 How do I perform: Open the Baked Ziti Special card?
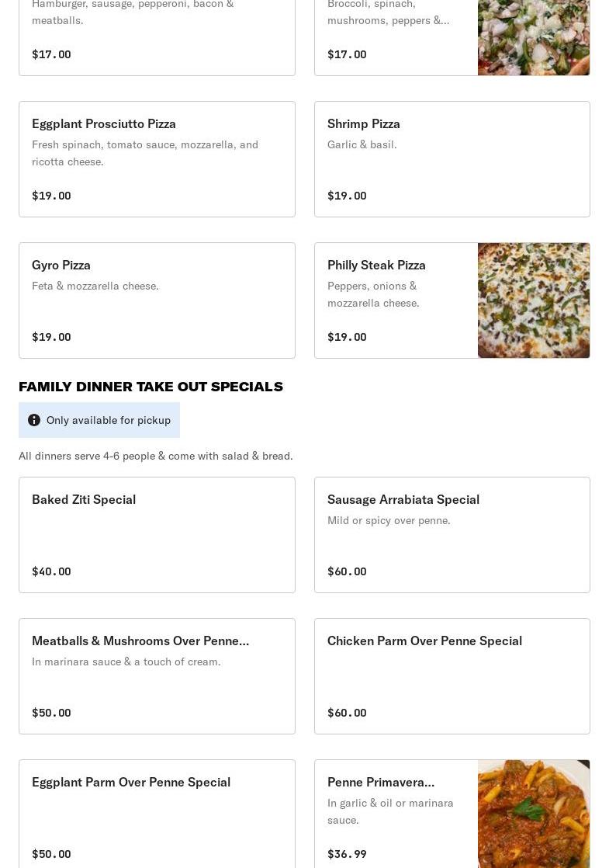[x=157, y=534]
